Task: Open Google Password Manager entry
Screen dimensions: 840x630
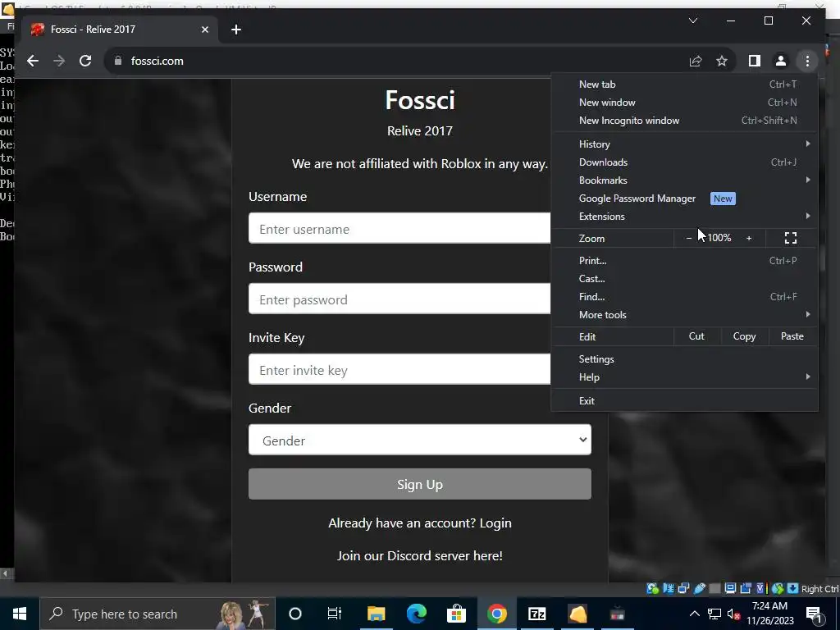Action: point(685,199)
